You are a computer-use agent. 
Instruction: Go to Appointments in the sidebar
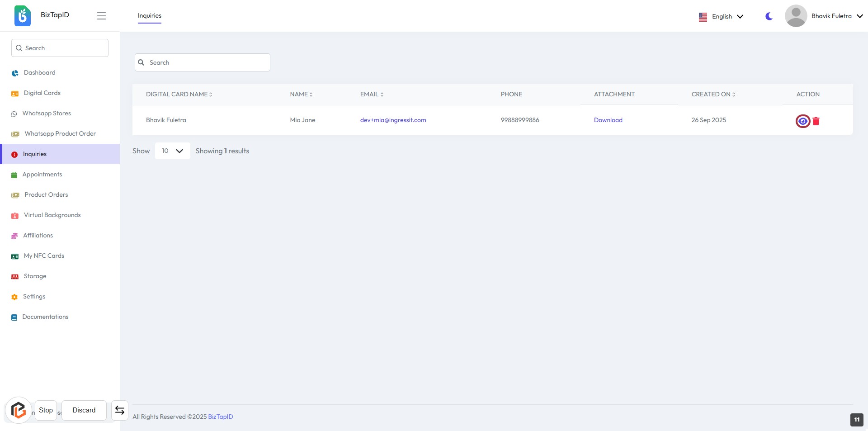pyautogui.click(x=42, y=175)
